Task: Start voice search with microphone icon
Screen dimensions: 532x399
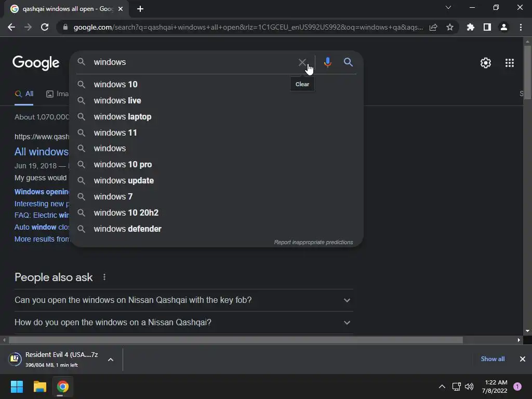Action: coord(327,62)
